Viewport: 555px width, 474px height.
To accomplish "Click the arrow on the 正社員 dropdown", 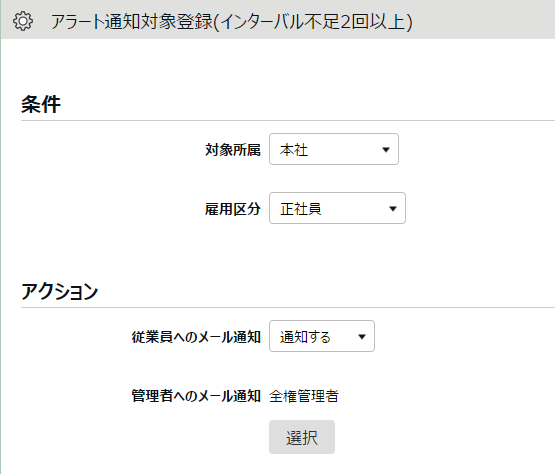I will pyautogui.click(x=393, y=209).
